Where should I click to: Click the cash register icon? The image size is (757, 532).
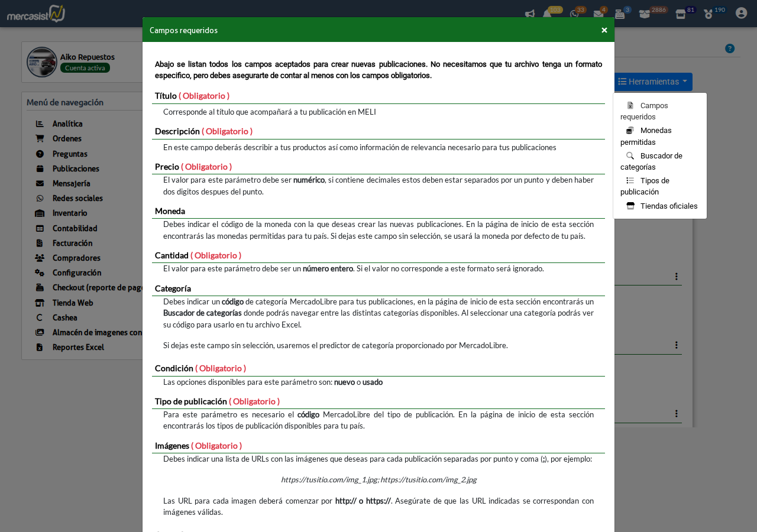tap(620, 14)
